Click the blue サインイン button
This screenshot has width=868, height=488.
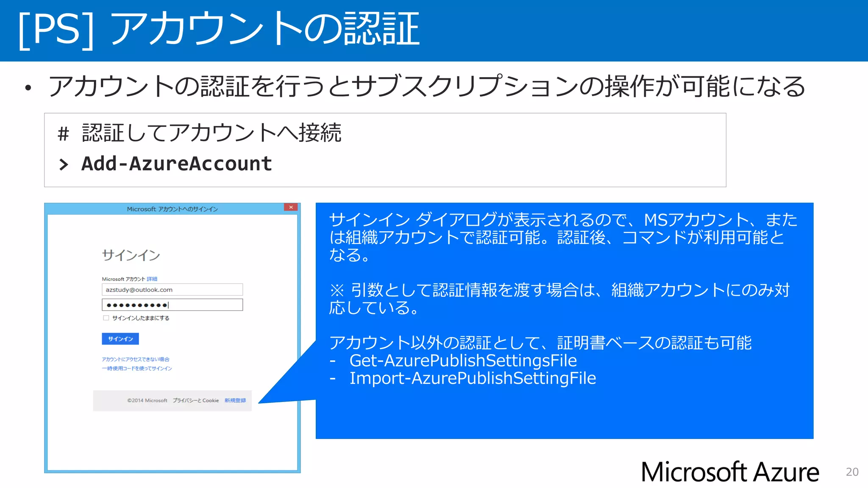pyautogui.click(x=120, y=339)
